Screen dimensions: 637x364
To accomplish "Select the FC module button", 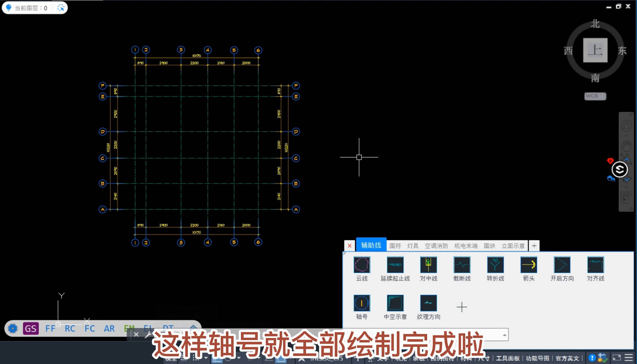I will (90, 328).
